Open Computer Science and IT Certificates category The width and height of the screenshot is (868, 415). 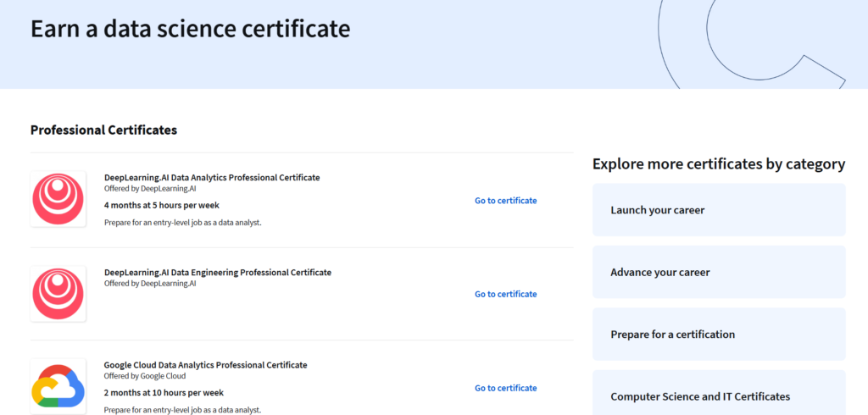click(719, 392)
